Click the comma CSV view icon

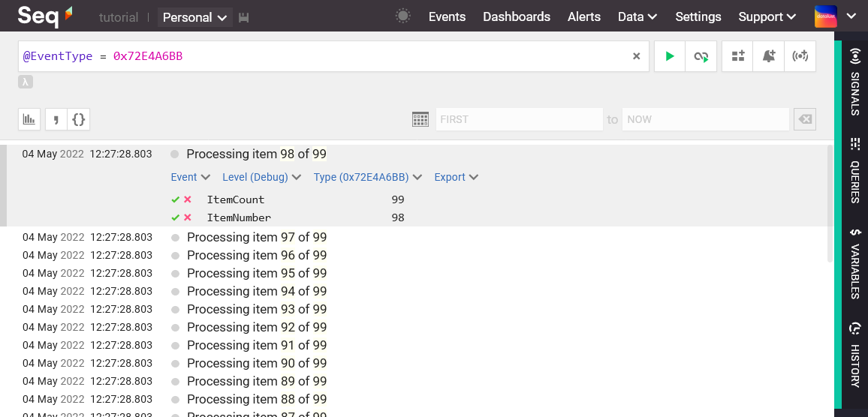56,119
